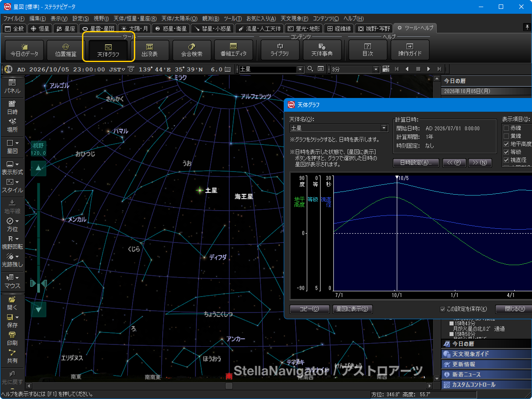Screen dimensions: 532x399
Task: Stop the time animation
Action: 418,69
